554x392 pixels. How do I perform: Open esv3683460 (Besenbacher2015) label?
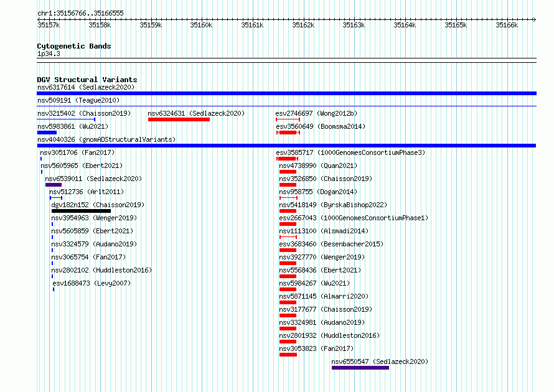(x=331, y=244)
